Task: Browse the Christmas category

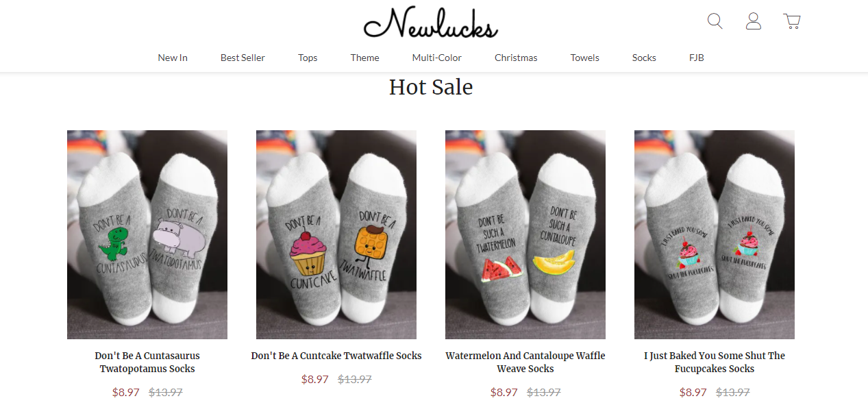Action: pyautogui.click(x=516, y=58)
